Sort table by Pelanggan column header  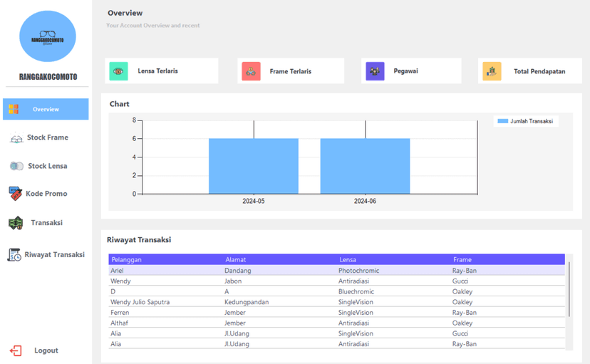coord(126,260)
